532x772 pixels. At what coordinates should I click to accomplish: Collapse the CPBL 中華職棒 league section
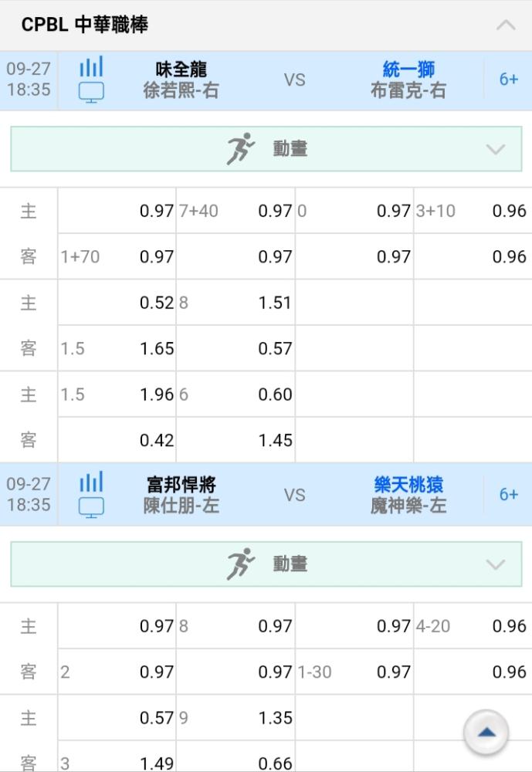[506, 25]
